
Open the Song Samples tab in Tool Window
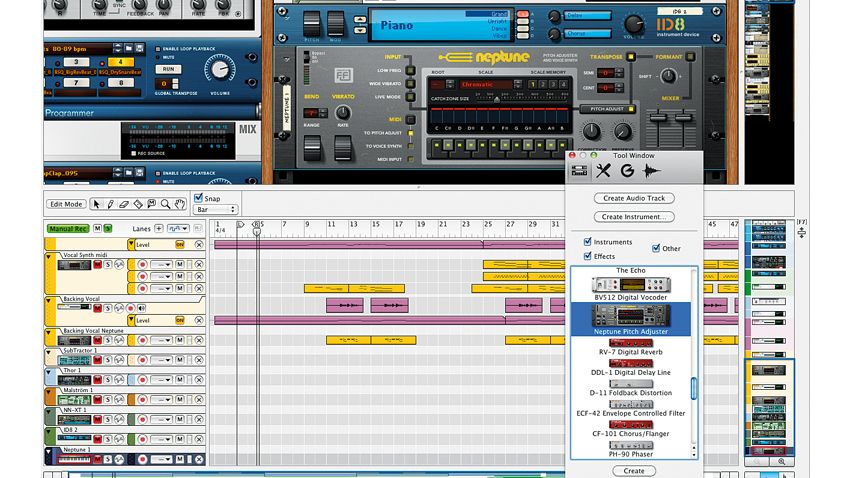click(651, 171)
